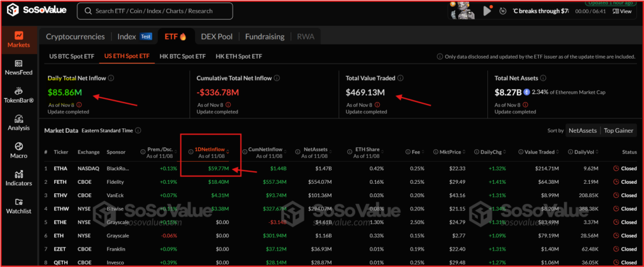644x267 pixels.
Task: Select the HK BTC Spot ETF sub-tab
Action: pyautogui.click(x=182, y=57)
